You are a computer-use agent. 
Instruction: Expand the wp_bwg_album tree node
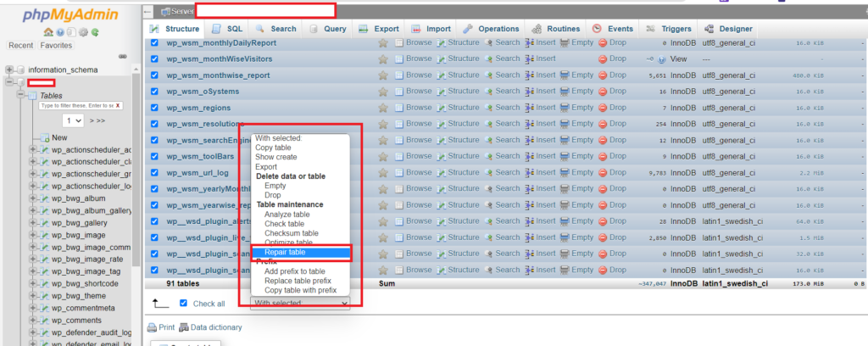click(33, 198)
